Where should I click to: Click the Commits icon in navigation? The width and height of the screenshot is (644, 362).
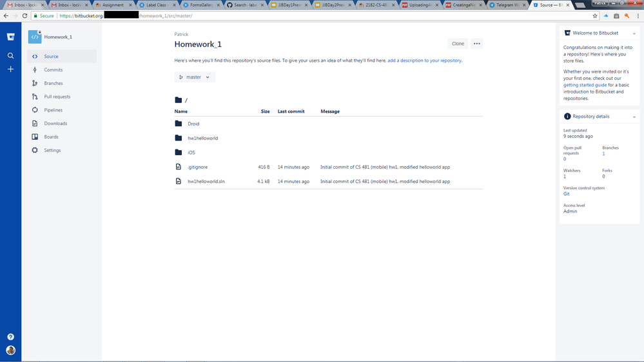click(35, 70)
